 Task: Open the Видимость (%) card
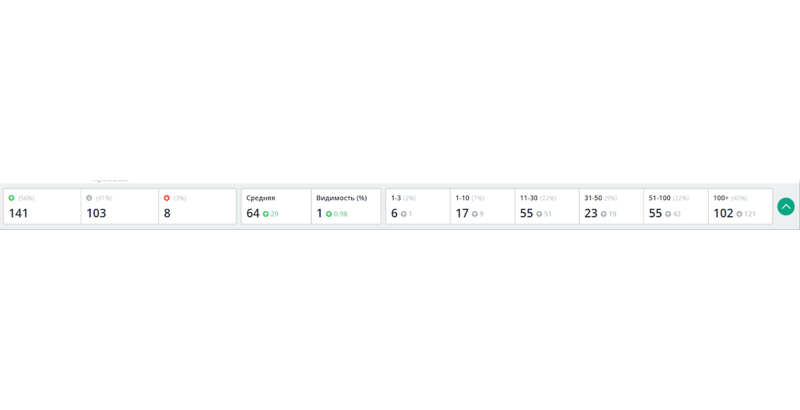[346, 207]
